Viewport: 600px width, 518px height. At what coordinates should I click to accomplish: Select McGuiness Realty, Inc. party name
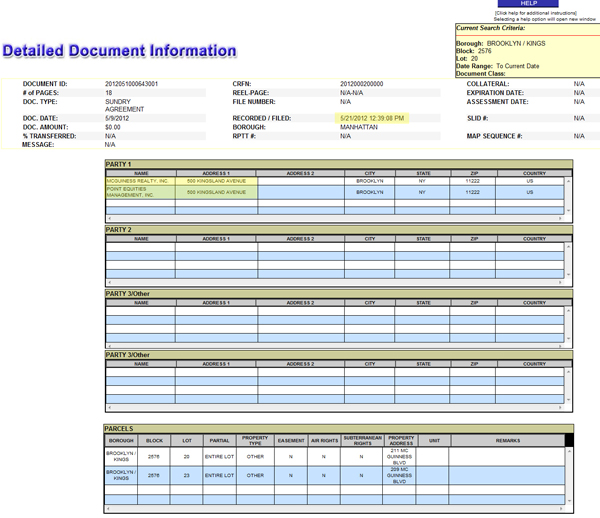140,181
